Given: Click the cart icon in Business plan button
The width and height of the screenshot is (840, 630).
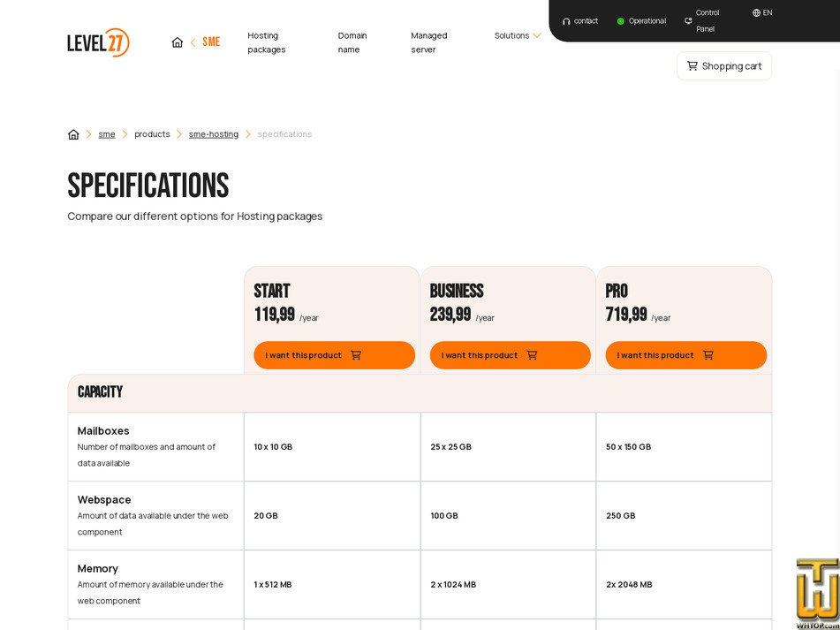Looking at the screenshot, I should 532,355.
